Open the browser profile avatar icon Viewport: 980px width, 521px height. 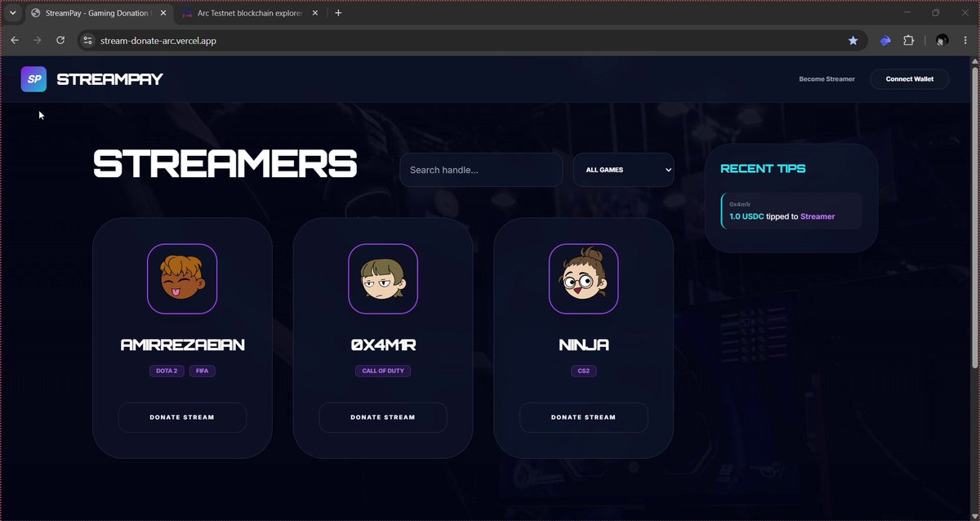pyautogui.click(x=942, y=40)
